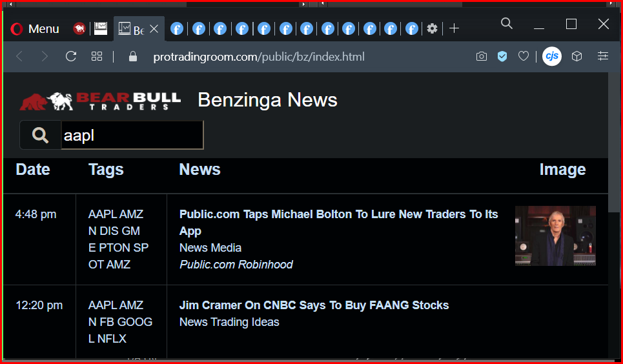
Task: Click the 4:48 pm timestamp
Action: [36, 214]
